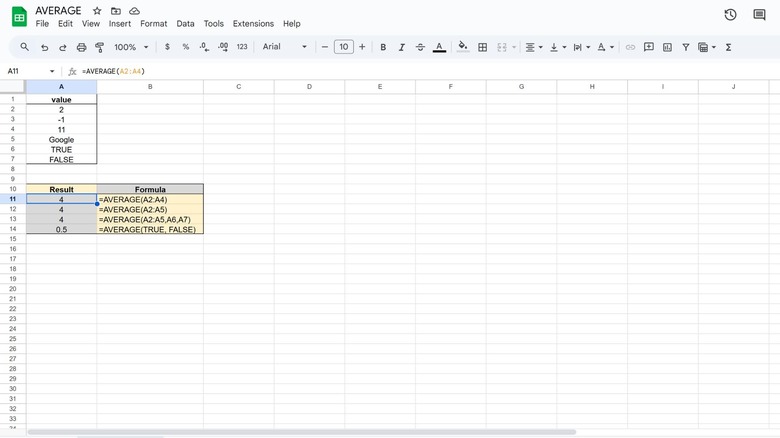This screenshot has height=438, width=780.
Task: Create a filter
Action: click(685, 47)
